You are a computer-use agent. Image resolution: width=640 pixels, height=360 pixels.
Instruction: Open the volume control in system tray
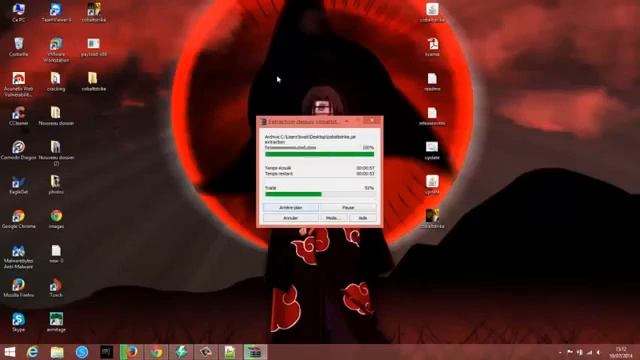pos(598,352)
